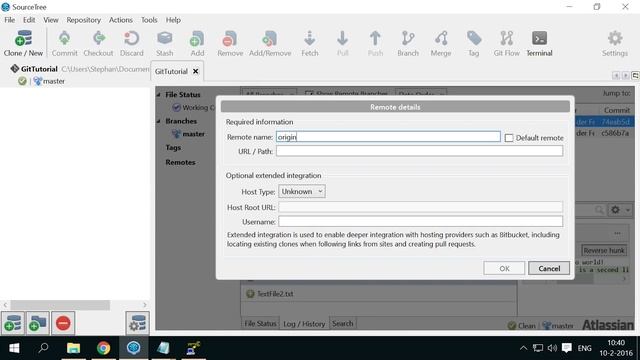Open the Clone / New repository tool
Screen dimensions: 640x360
coord(23,43)
